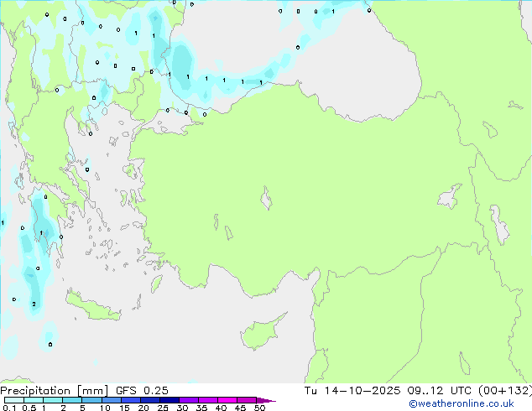This screenshot has height=411, width=532.
Task: Click the '(00+132)' forecast offset text
Action: tap(505, 391)
